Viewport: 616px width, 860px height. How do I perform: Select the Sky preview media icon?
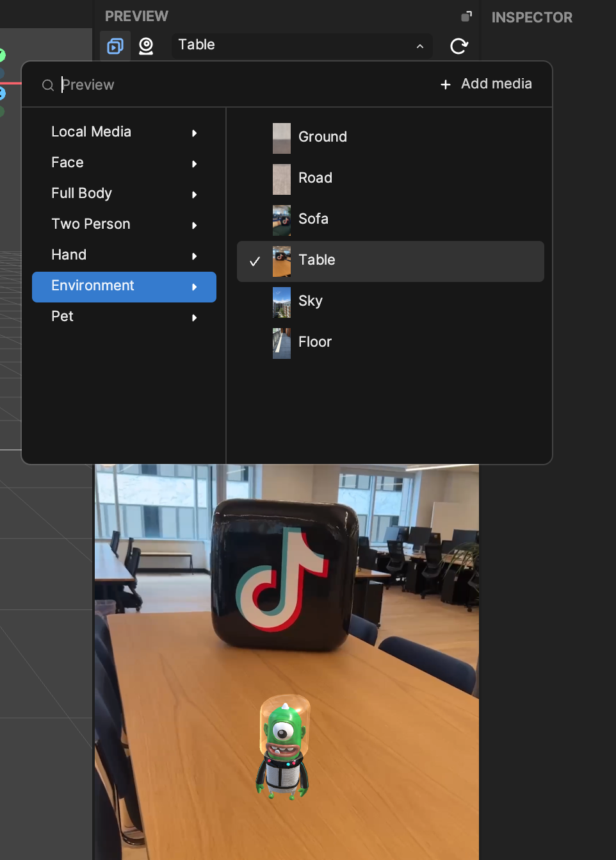click(x=281, y=302)
